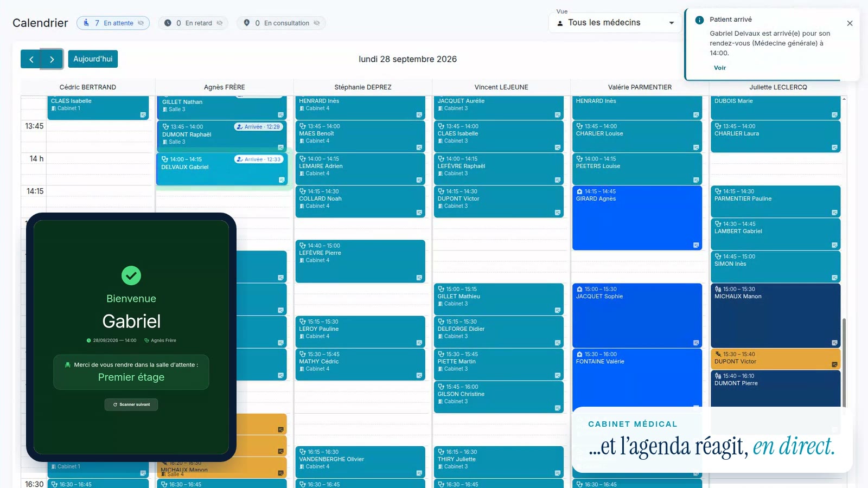Click icon on orange DUPONT Victor 15:30 appointment
The width and height of the screenshot is (868, 488).
718,354
